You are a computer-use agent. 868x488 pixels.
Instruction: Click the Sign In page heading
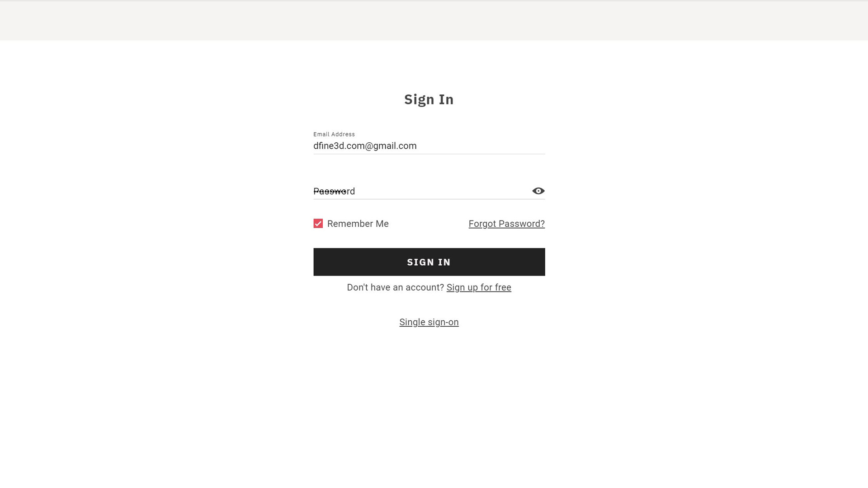(429, 99)
